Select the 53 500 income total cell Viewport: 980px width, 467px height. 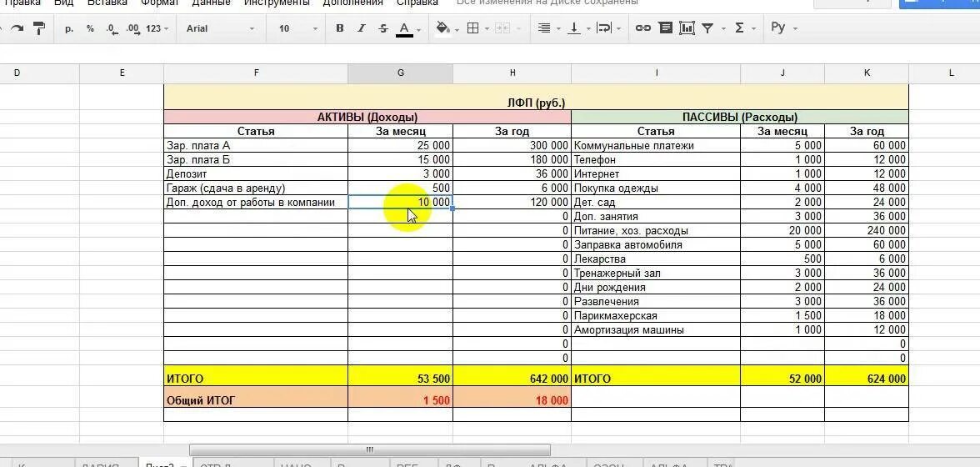(400, 376)
